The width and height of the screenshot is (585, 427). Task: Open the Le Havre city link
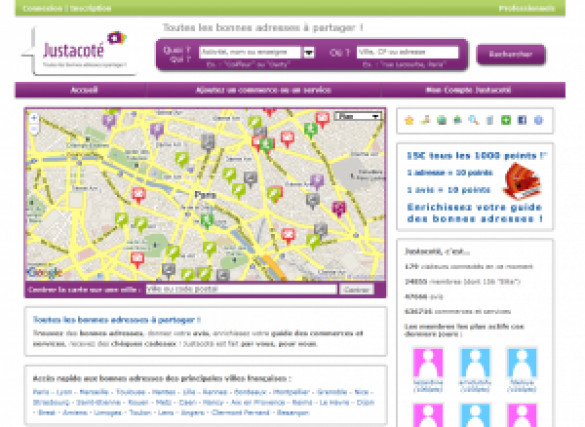click(334, 402)
